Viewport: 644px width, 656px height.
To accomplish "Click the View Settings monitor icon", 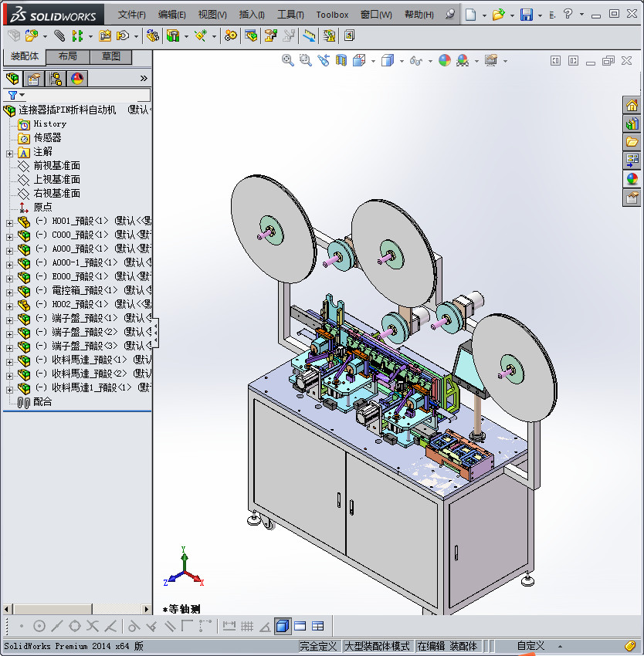I will pos(491,61).
